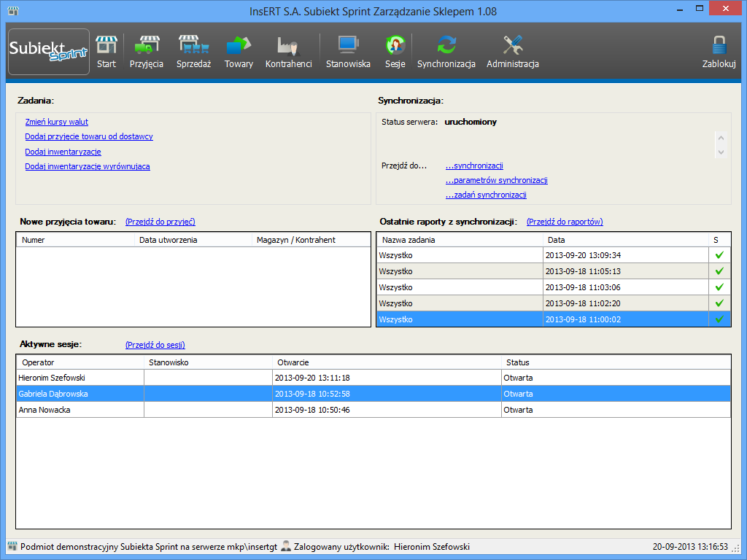
Task: Click Dodaj przyjęcie towaru od dostawcy
Action: pos(89,136)
